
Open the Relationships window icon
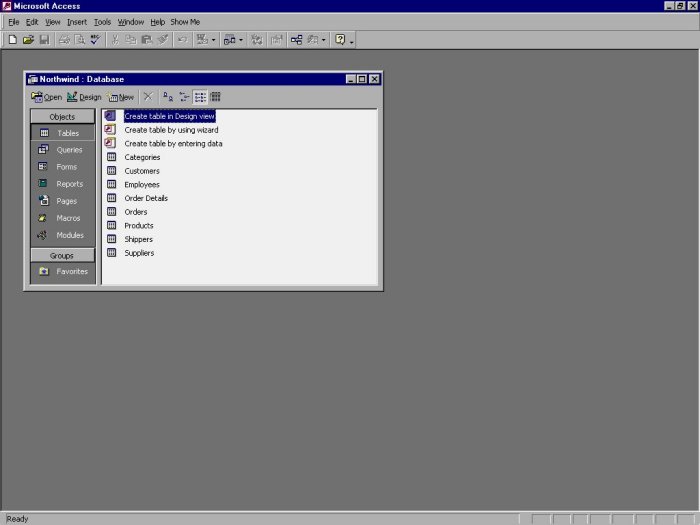(x=297, y=39)
